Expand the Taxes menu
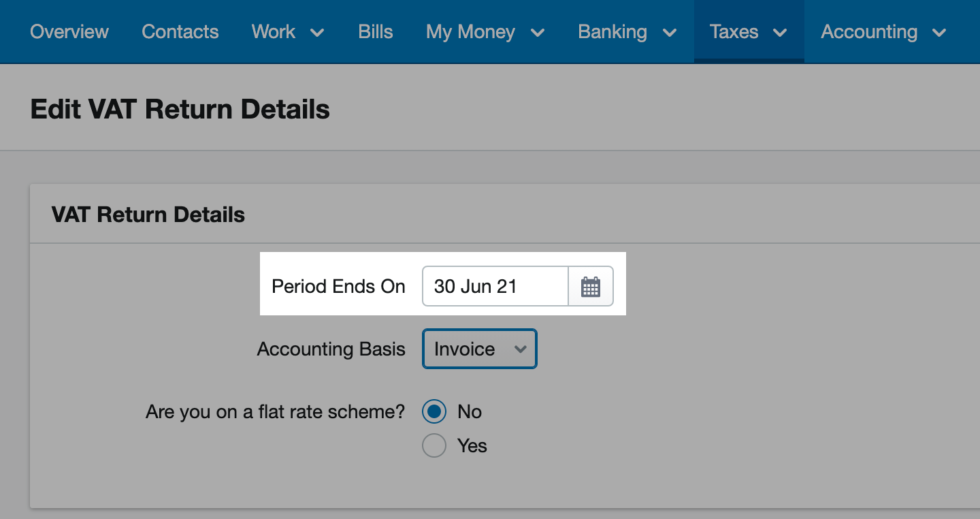 [x=749, y=31]
